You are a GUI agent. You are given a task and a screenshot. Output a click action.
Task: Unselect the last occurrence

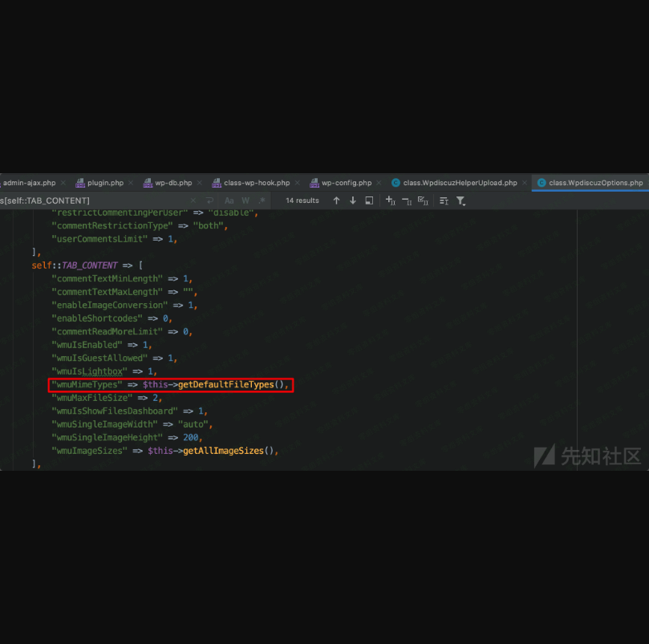[x=407, y=200]
